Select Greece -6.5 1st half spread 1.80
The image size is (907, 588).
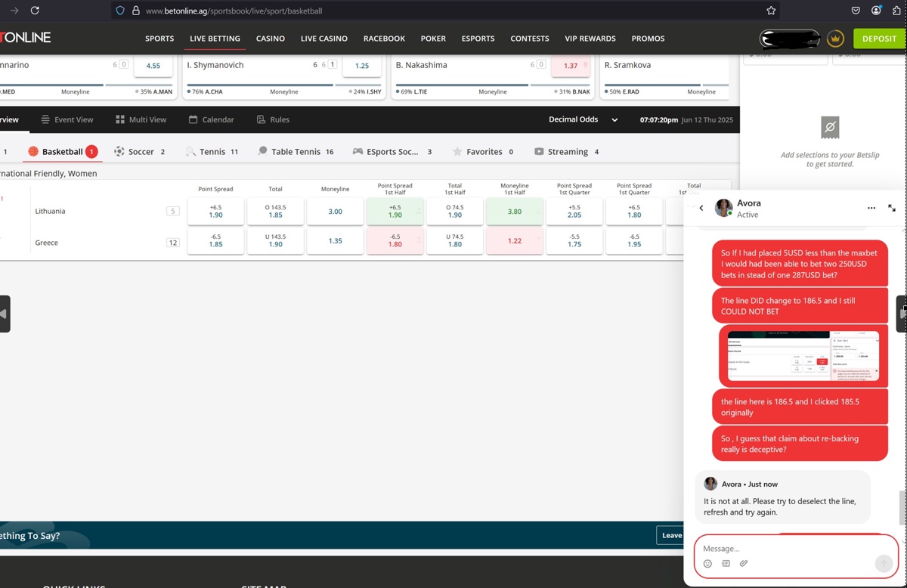[x=395, y=241]
